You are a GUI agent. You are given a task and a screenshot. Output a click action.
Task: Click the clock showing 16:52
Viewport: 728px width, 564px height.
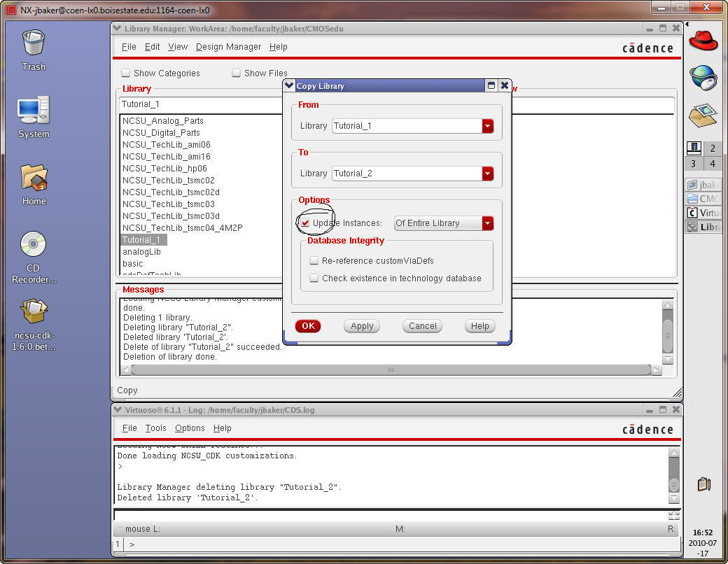[x=703, y=533]
